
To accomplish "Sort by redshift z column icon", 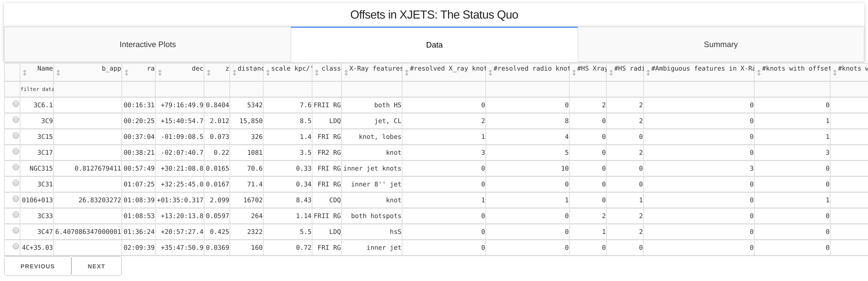I will point(209,72).
